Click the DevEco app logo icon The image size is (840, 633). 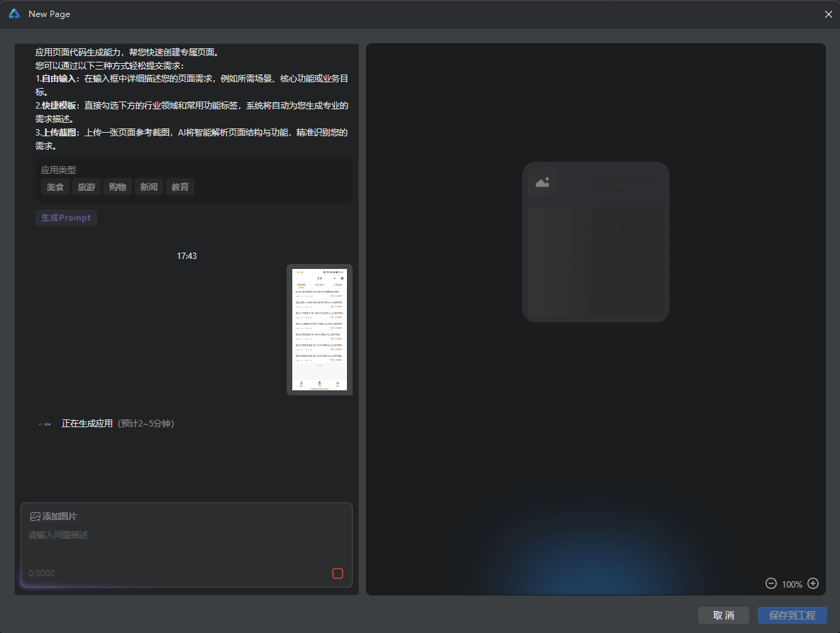point(14,14)
